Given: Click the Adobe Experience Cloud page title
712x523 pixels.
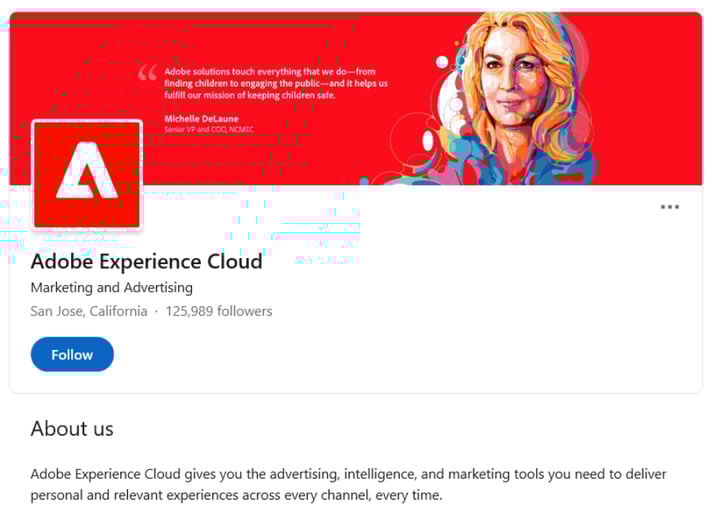Looking at the screenshot, I should [x=147, y=262].
